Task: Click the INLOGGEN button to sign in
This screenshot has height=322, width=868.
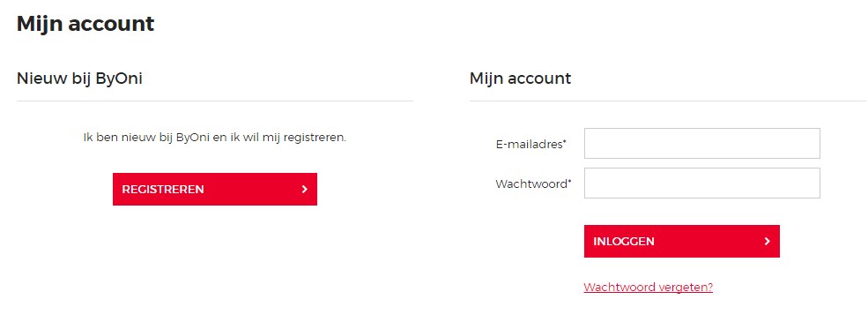Action: (x=681, y=241)
